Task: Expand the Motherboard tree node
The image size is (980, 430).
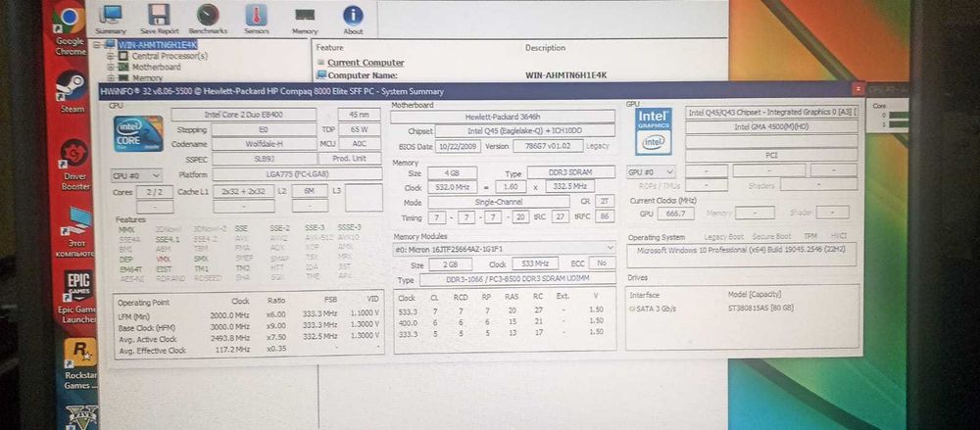Action: (110, 67)
